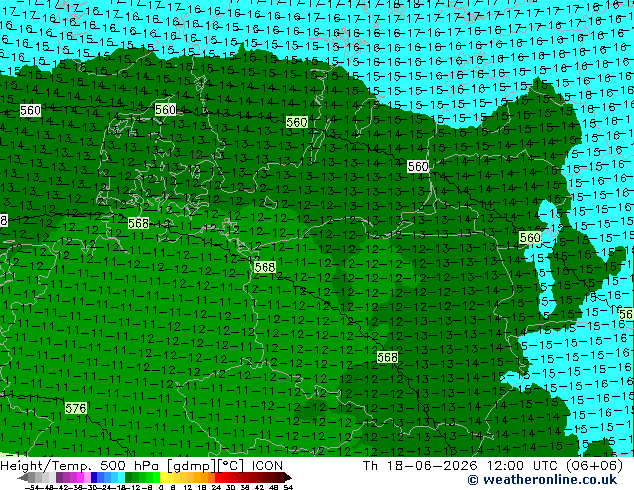Click the 568 label in map center
Image resolution: width=634 pixels, height=490 pixels.
pos(265,267)
